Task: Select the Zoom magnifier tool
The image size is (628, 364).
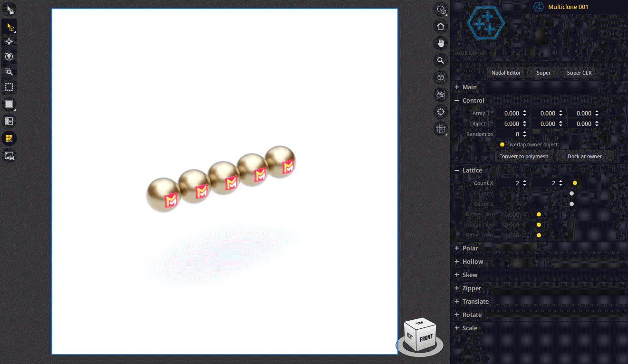Action: 440,60
